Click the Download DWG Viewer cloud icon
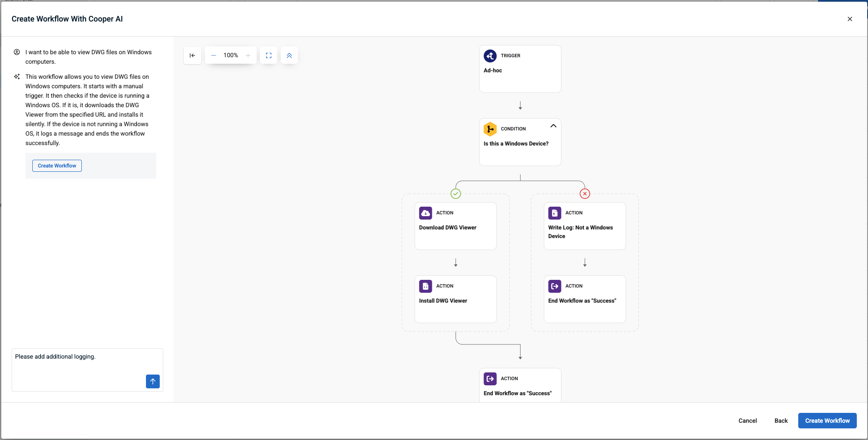This screenshot has height=440, width=868. (425, 213)
